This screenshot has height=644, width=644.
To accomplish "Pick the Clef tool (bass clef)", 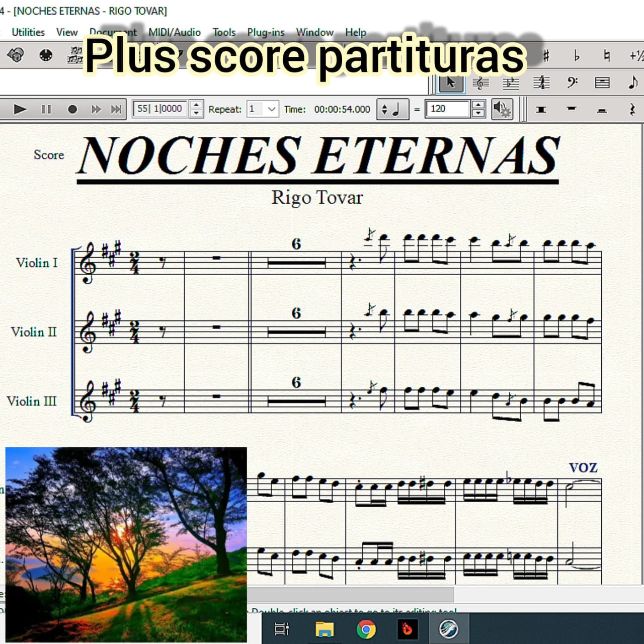I will click(572, 83).
